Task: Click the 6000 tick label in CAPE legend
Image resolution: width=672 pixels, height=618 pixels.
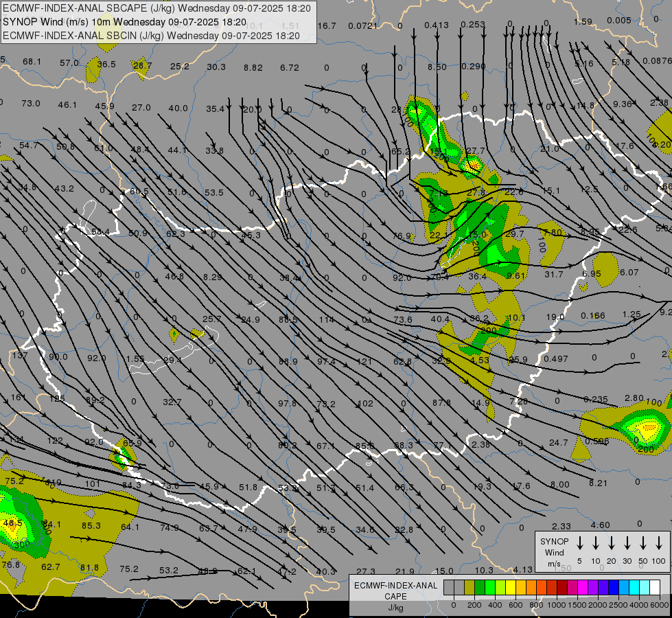Action: (x=660, y=605)
